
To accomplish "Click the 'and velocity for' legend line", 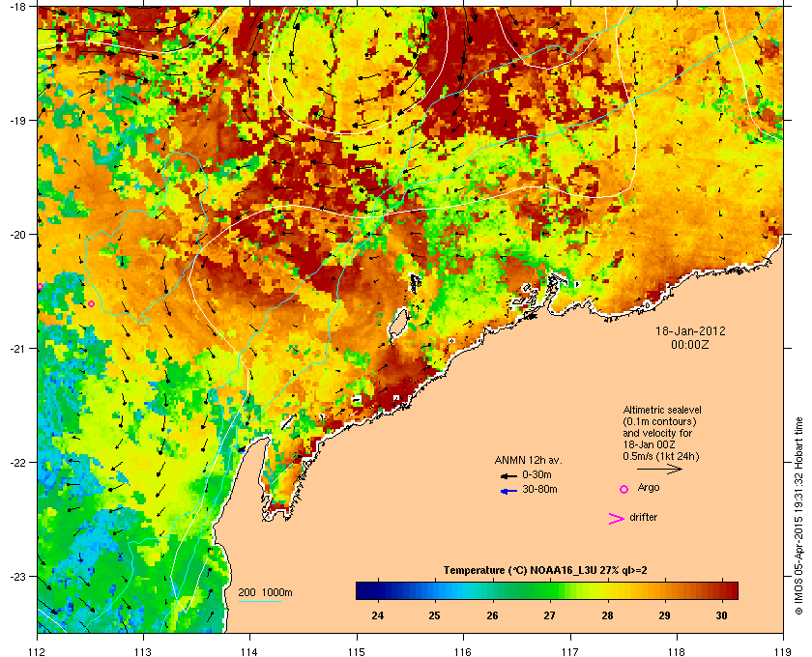I will [x=657, y=433].
